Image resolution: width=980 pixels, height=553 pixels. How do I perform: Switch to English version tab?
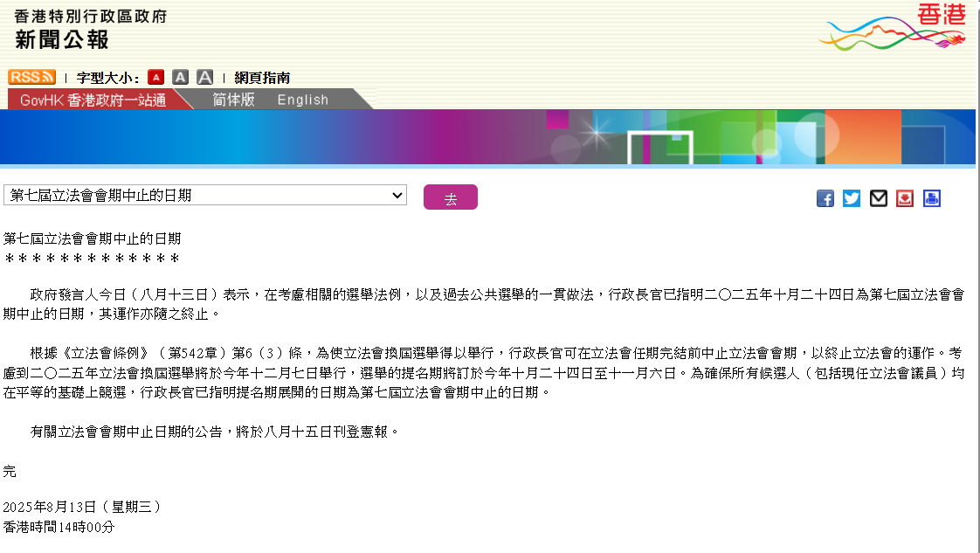(302, 100)
